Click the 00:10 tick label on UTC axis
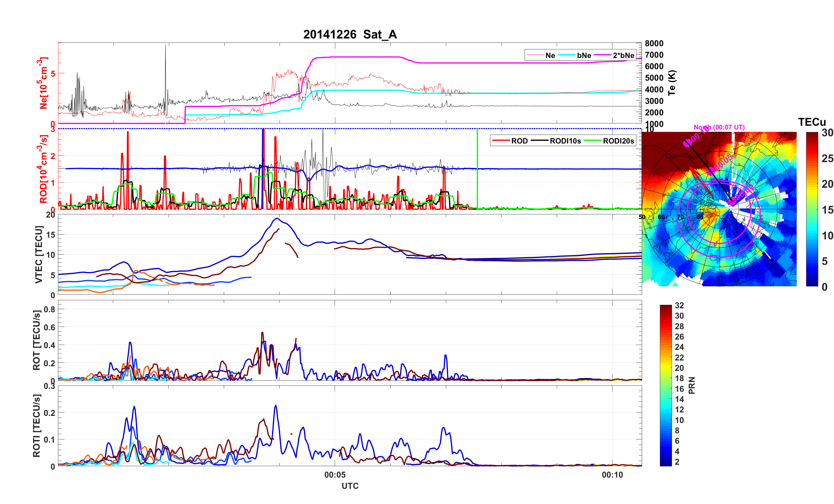 [x=612, y=475]
